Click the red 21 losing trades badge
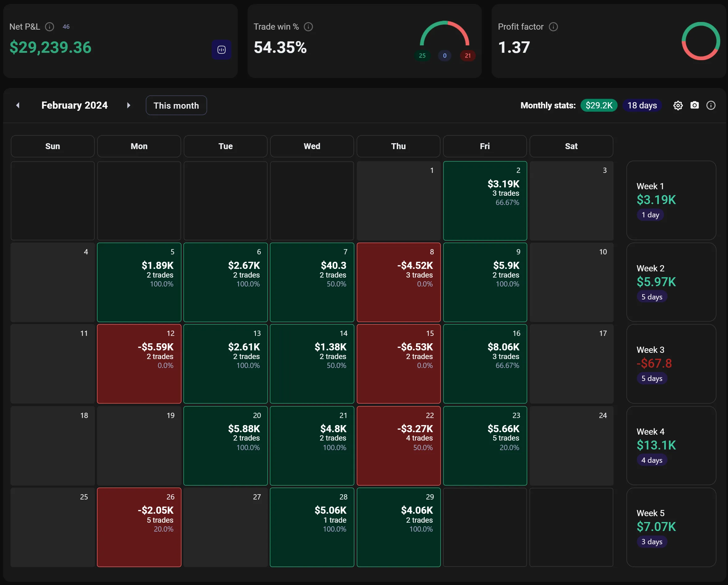The width and height of the screenshot is (728, 585). pos(467,56)
